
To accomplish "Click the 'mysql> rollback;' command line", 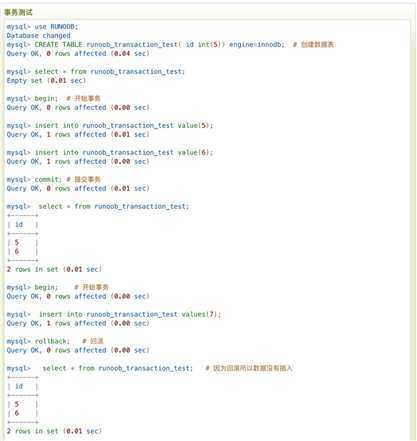I will [38, 342].
